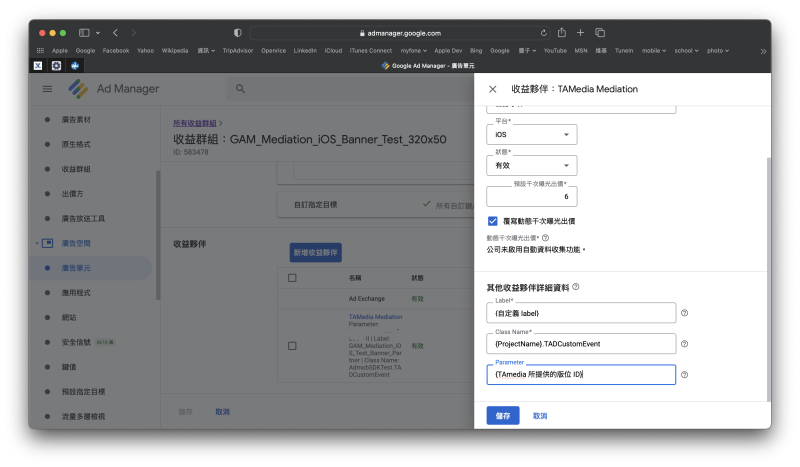
Task: Select 廣告素材 in the sidebar
Action: 76,119
